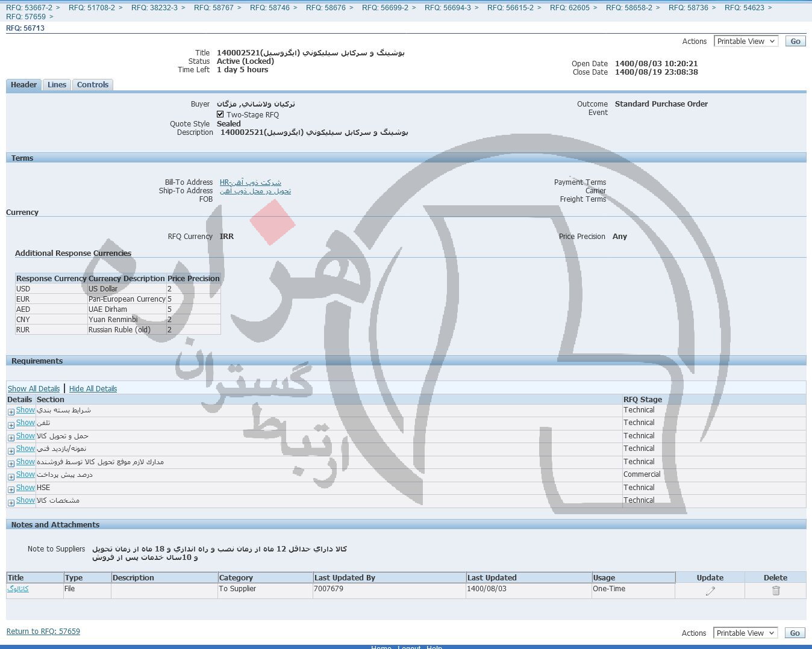Click the Ship-To Address link
This screenshot has width=812, height=649.
(255, 191)
